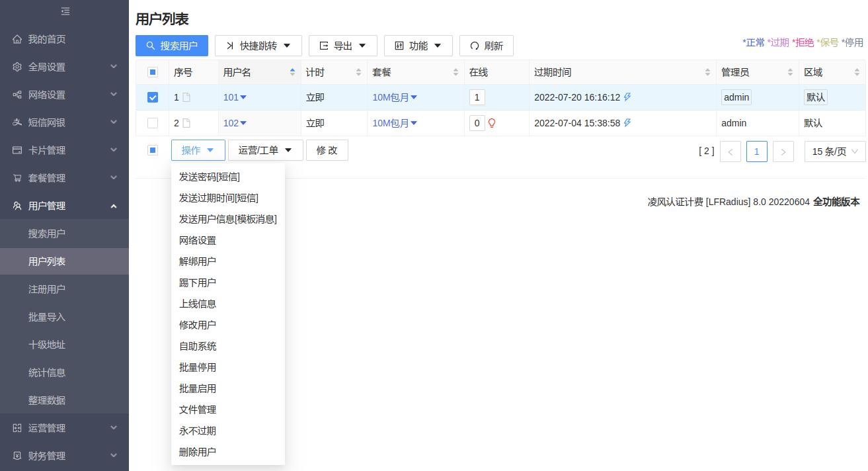Uncheck the checkbox for user 101

coord(153,97)
